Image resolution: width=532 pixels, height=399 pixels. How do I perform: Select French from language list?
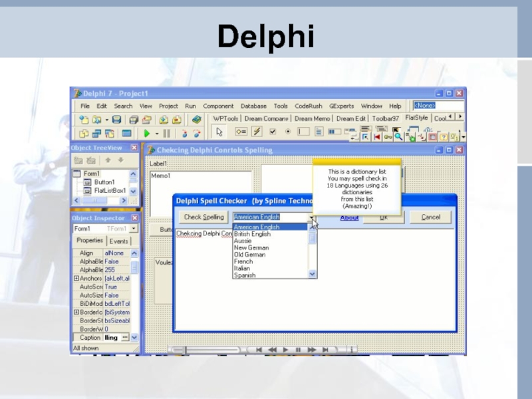[x=243, y=261]
